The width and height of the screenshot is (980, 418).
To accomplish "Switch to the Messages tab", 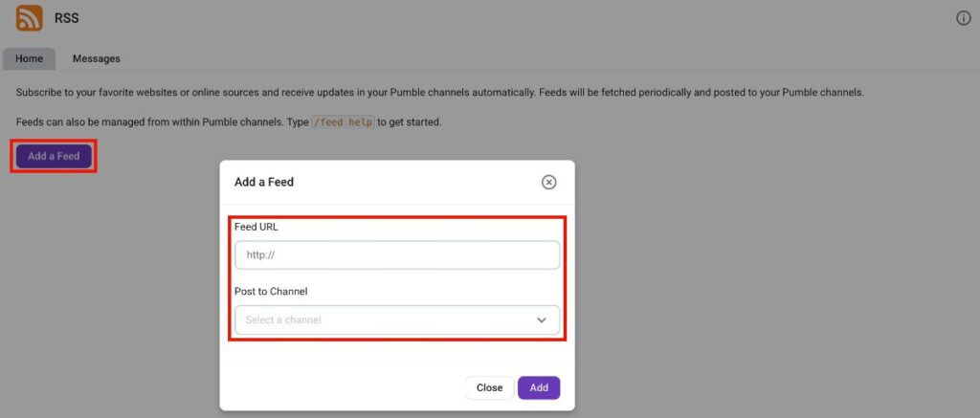I will pyautogui.click(x=97, y=58).
